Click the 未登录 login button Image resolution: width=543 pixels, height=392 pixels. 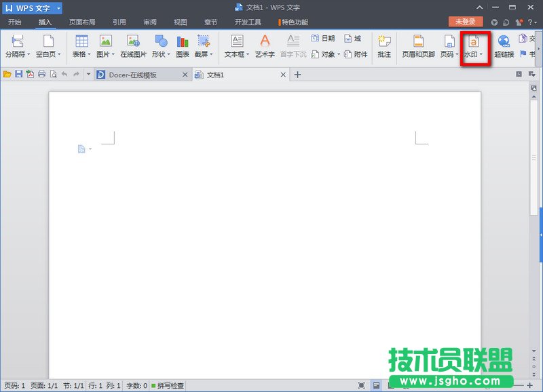coord(464,21)
